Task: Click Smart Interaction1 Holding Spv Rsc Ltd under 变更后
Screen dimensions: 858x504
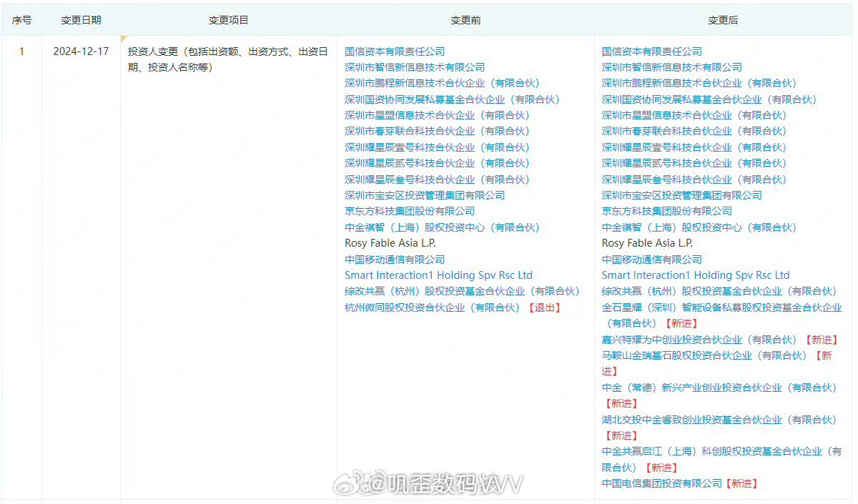Action: pos(696,275)
